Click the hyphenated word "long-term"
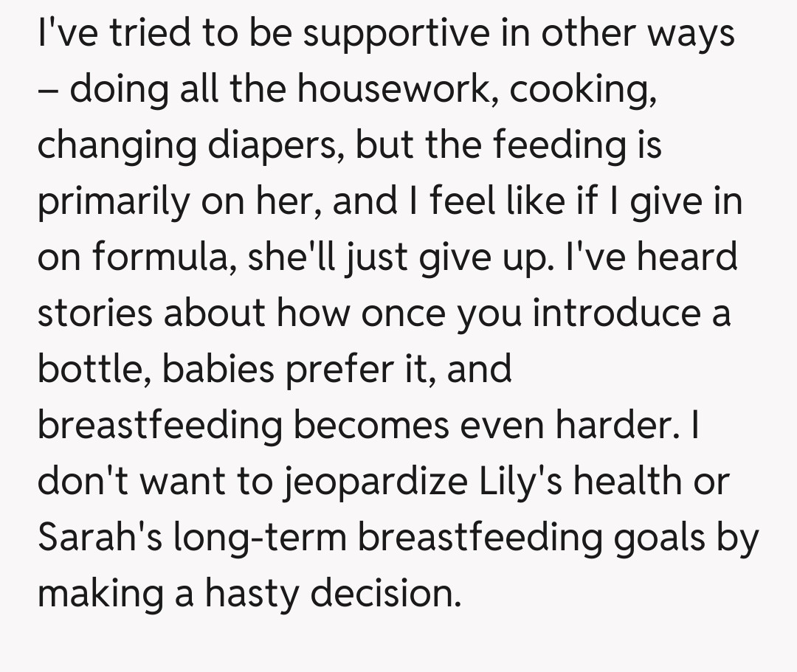The width and height of the screenshot is (797, 672). (261, 538)
